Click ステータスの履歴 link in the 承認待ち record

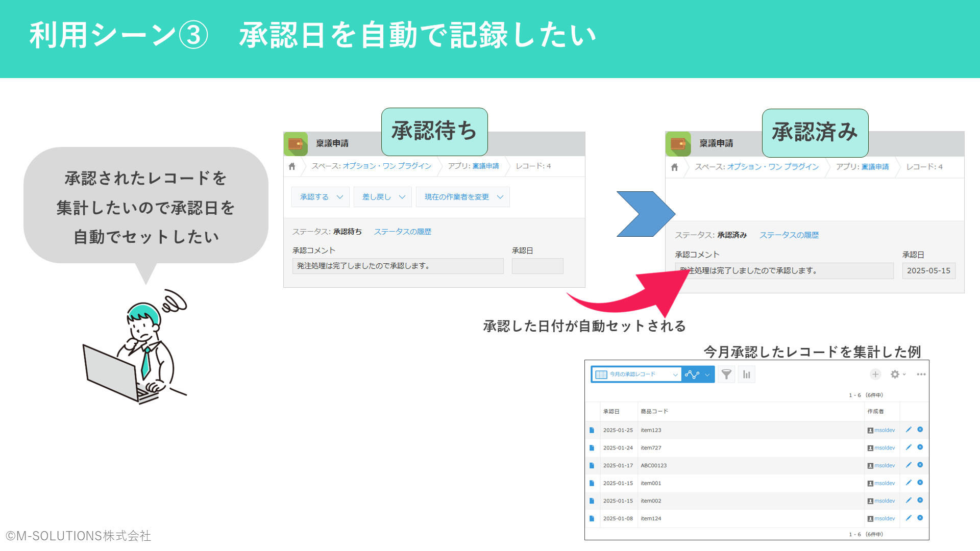[x=402, y=232]
